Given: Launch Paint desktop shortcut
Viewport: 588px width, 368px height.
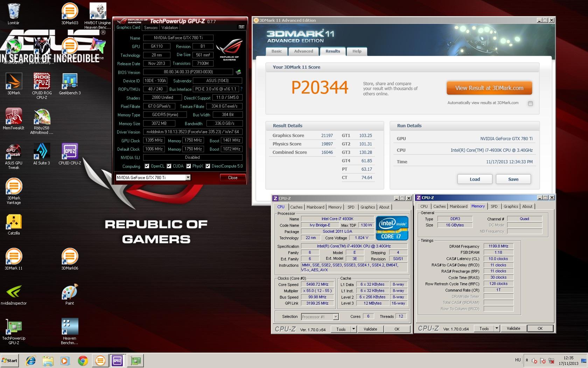Looking at the screenshot, I should pos(70,294).
